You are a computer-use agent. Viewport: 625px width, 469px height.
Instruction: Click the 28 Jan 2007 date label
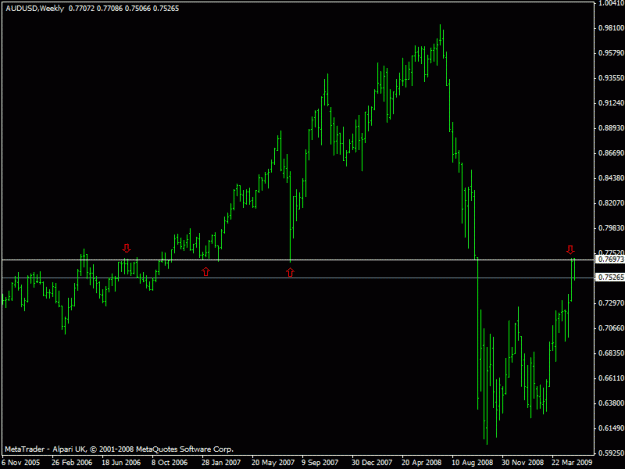(x=221, y=463)
